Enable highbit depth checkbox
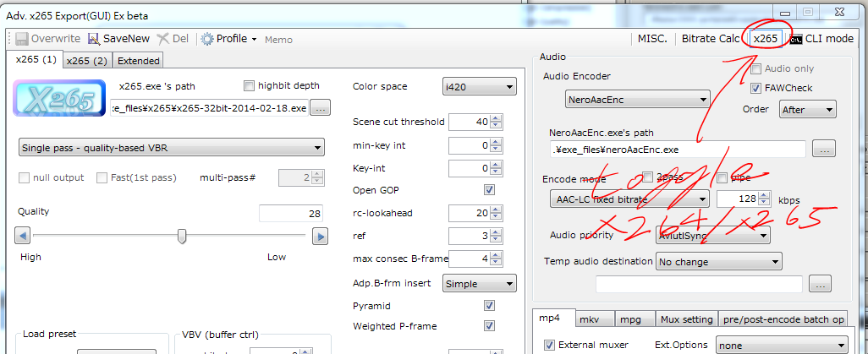 pyautogui.click(x=249, y=85)
